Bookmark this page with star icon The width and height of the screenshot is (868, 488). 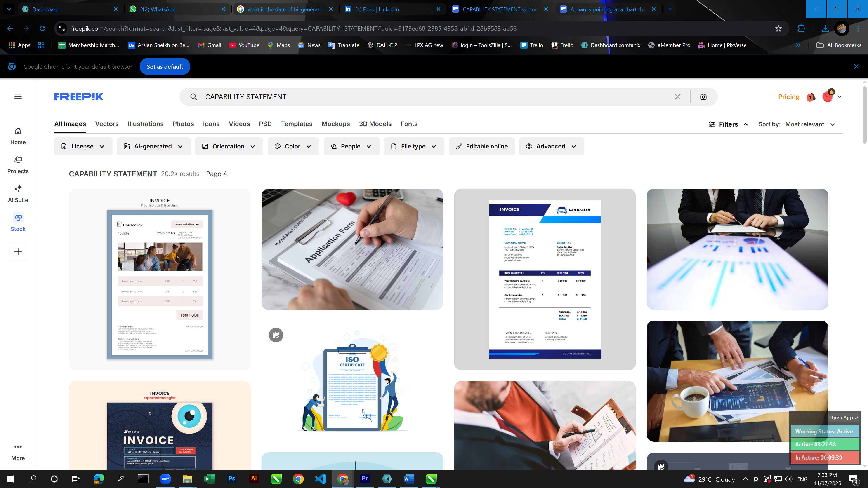pos(778,29)
